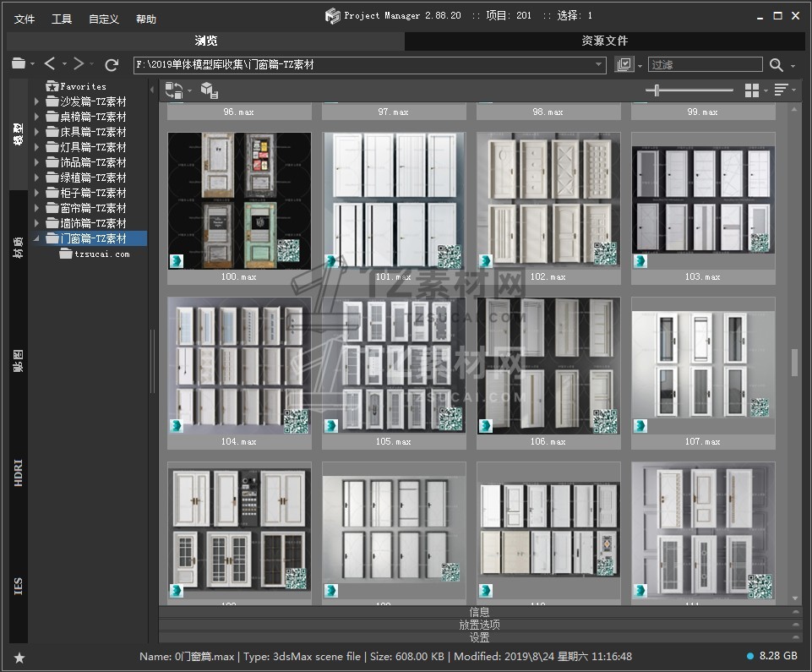
Task: Expand the 信息 panel
Action: [479, 611]
